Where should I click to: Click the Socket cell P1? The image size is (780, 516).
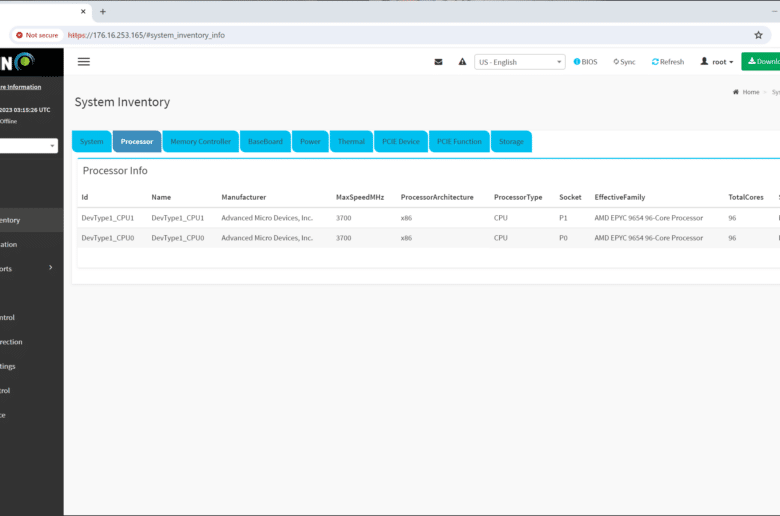pos(563,218)
